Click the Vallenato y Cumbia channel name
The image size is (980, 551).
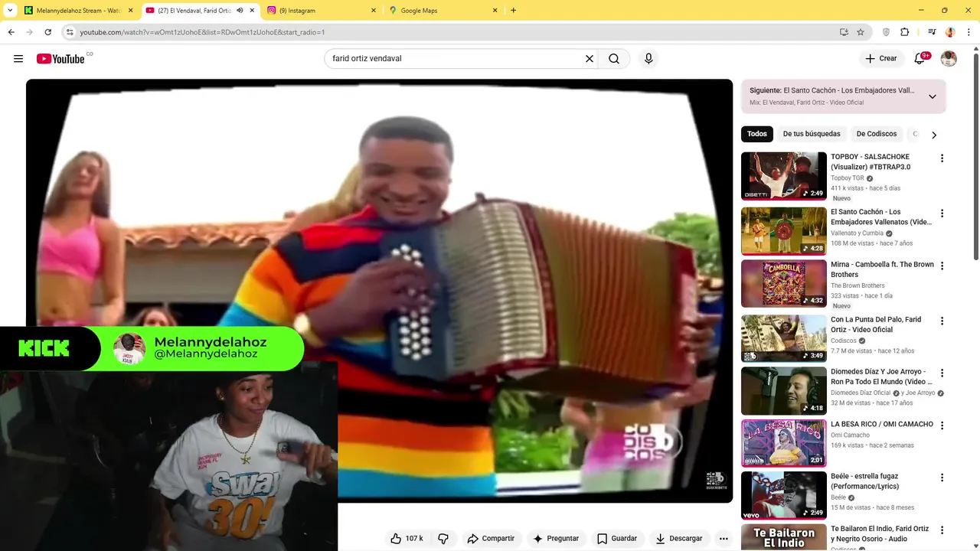pyautogui.click(x=857, y=233)
